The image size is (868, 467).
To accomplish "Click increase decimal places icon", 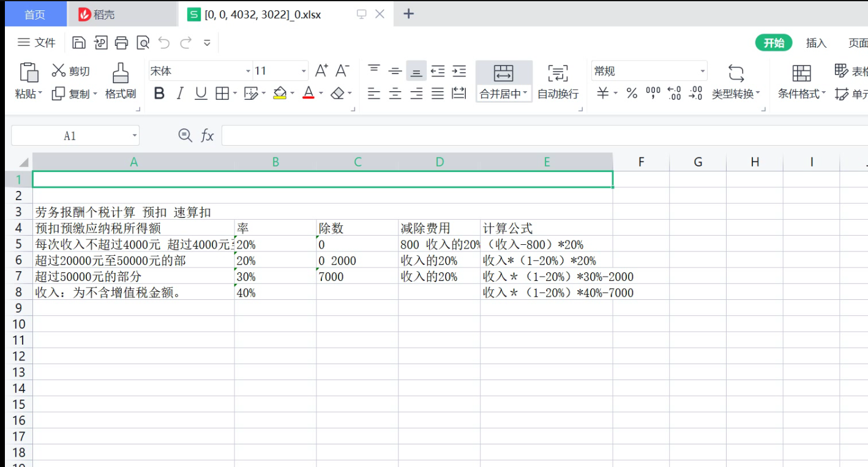I will pos(674,93).
